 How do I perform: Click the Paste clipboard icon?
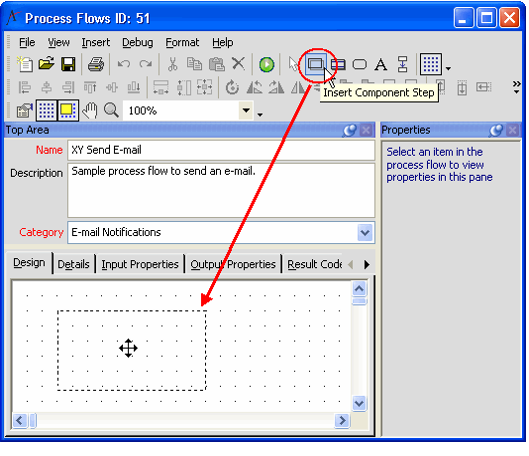[x=217, y=64]
